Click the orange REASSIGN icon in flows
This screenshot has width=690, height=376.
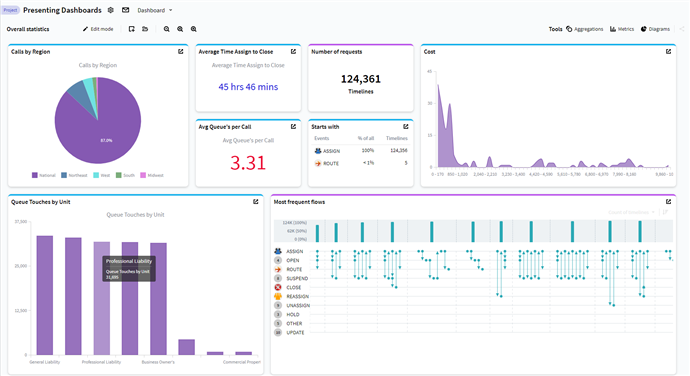click(278, 296)
